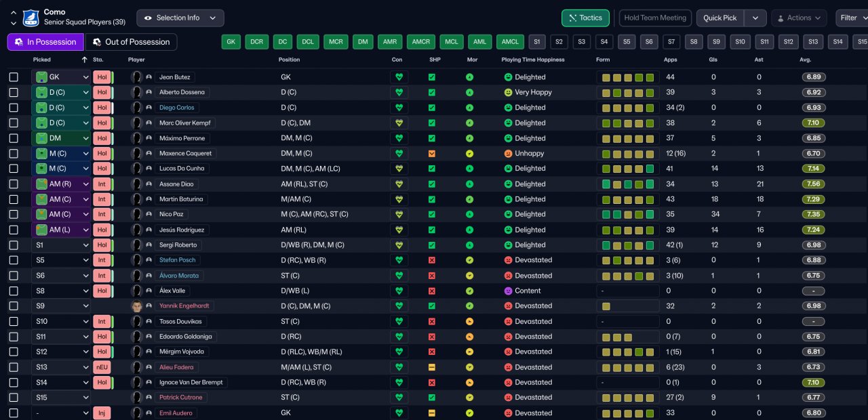Click Yannik Engelhardt's player face portrait
868x420 pixels.
(137, 306)
